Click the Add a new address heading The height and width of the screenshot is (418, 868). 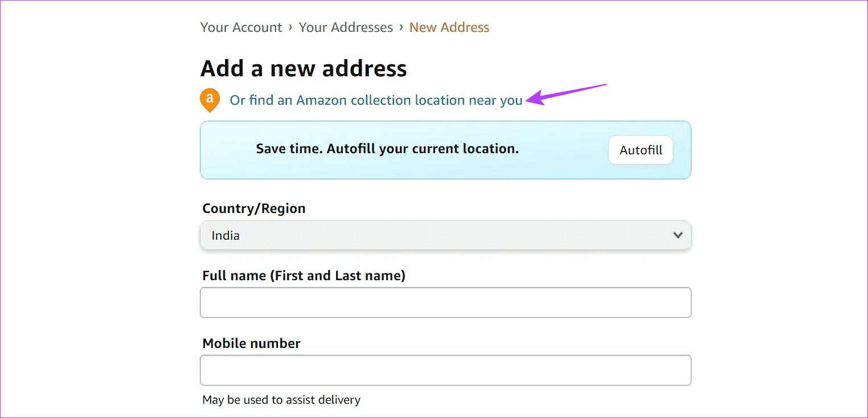(304, 68)
